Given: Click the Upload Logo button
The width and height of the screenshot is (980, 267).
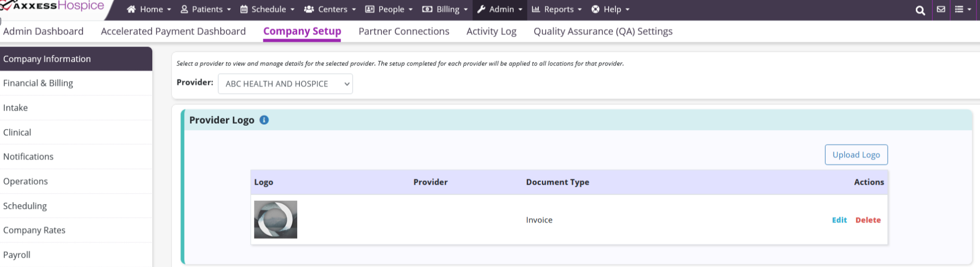Looking at the screenshot, I should click(x=856, y=155).
